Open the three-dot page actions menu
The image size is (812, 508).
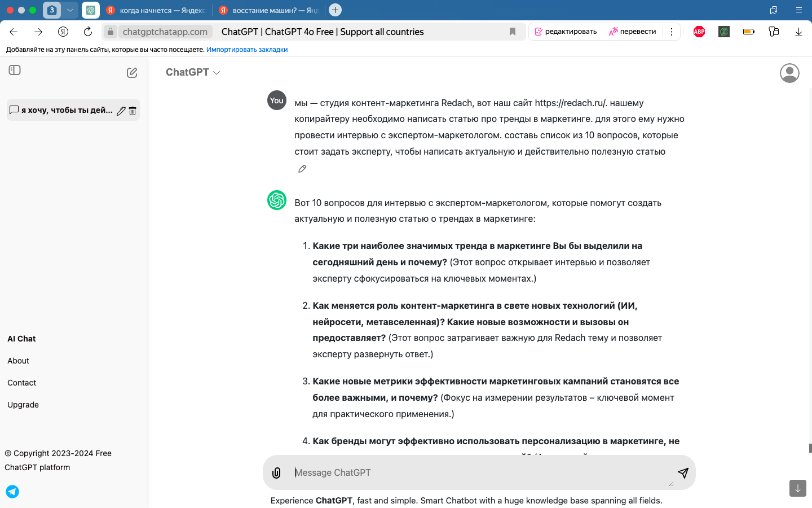point(672,32)
